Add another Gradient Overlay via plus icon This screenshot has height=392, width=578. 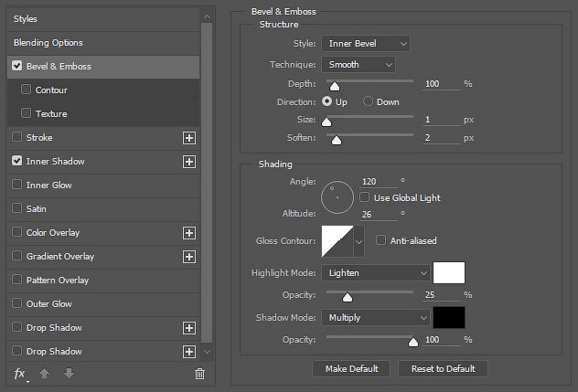click(x=189, y=257)
